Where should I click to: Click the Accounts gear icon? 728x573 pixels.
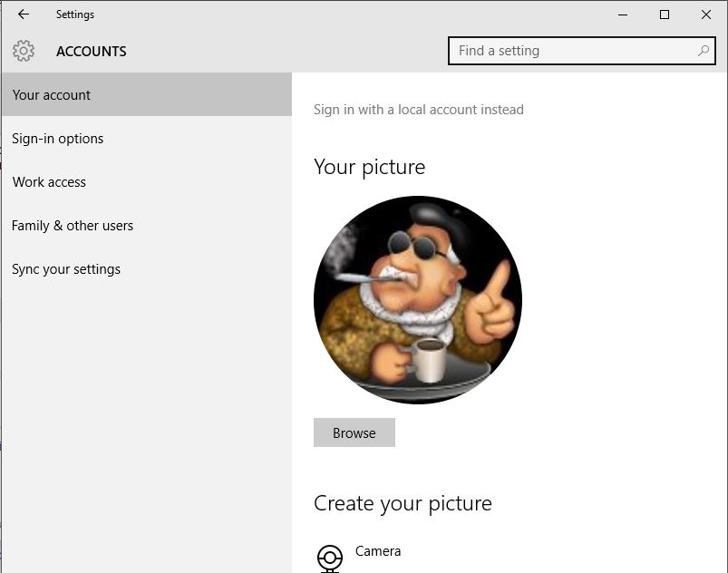point(24,51)
